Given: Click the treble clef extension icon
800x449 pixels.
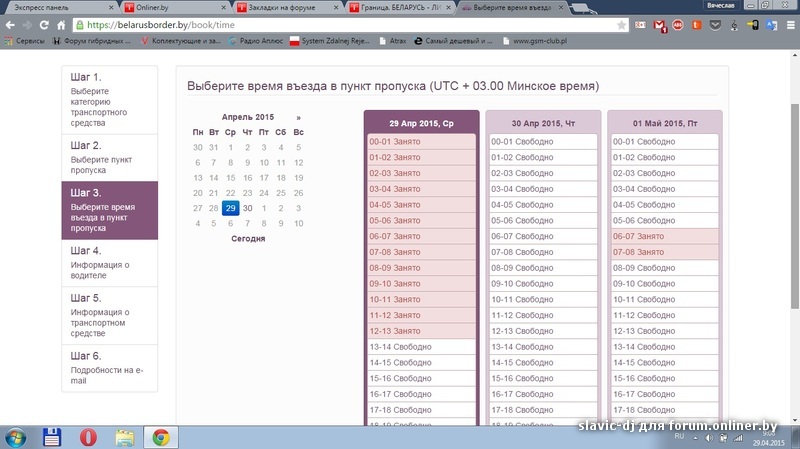Looking at the screenshot, I should pyautogui.click(x=734, y=25).
